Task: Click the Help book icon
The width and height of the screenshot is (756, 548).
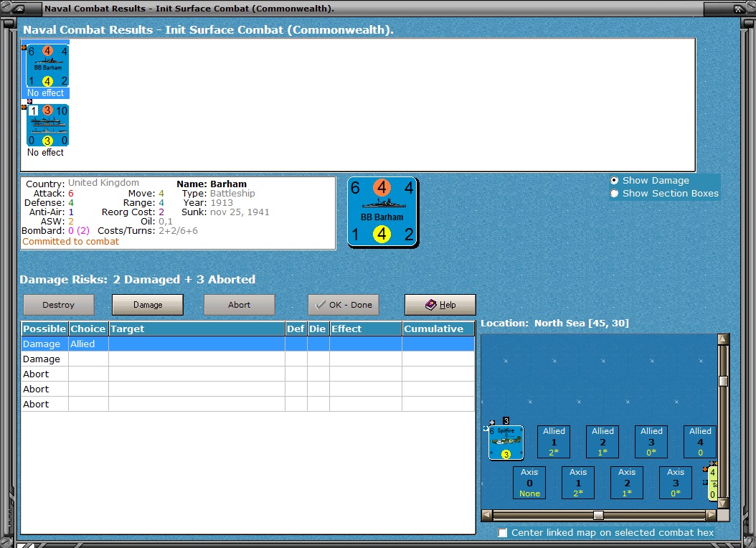Action: [430, 305]
